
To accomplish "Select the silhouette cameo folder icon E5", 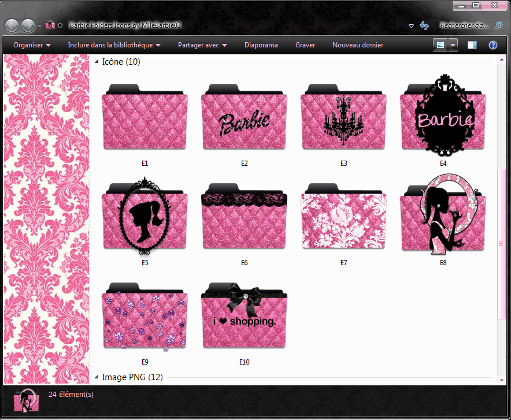I will (145, 216).
